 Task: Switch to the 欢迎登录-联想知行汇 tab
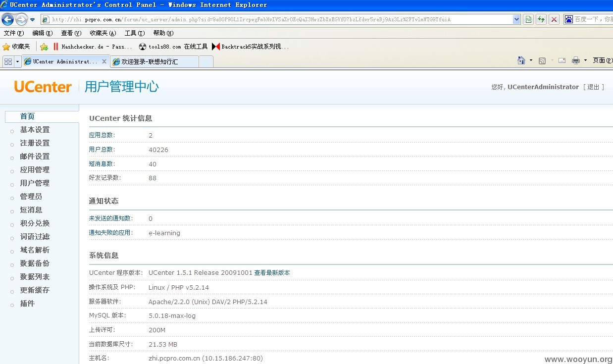(154, 61)
